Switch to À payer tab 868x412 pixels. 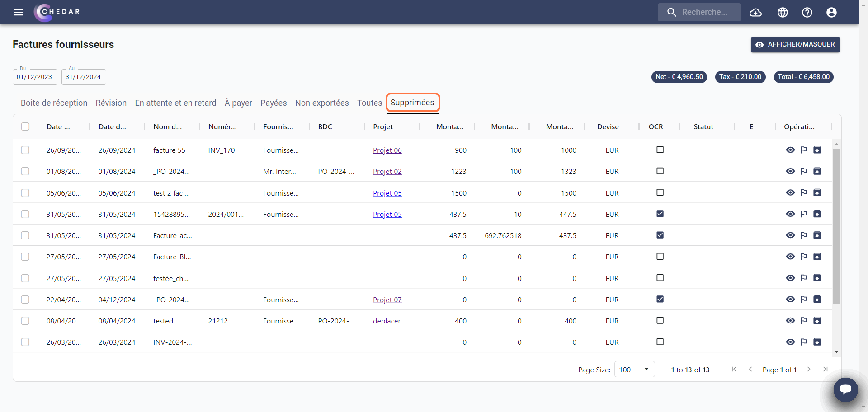238,103
